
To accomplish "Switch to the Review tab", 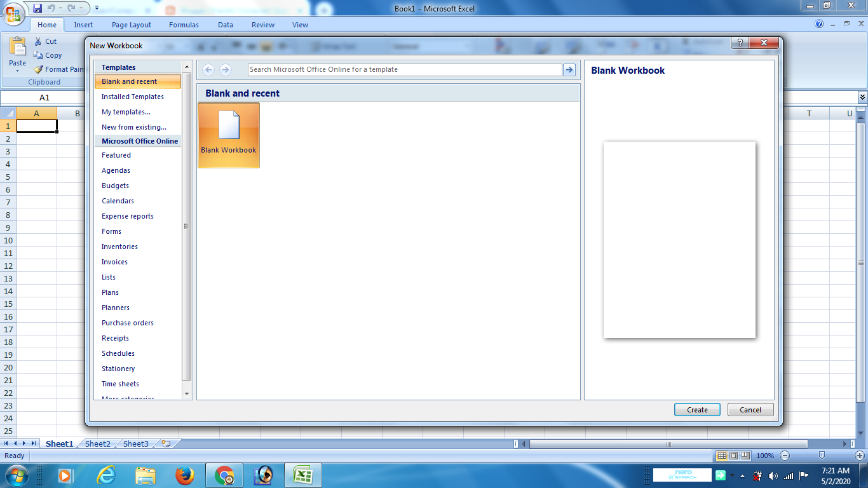I will 263,25.
